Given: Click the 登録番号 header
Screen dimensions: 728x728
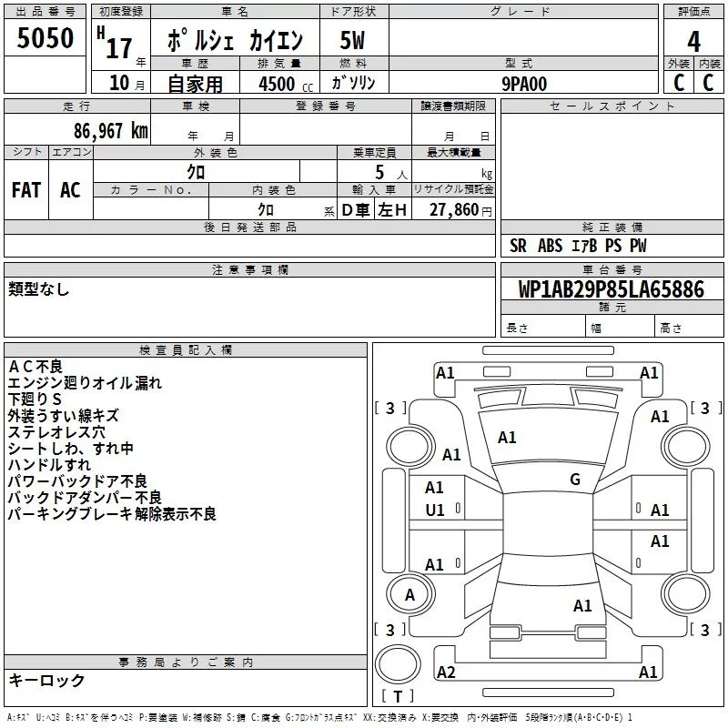Looking at the screenshot, I should (x=326, y=106).
